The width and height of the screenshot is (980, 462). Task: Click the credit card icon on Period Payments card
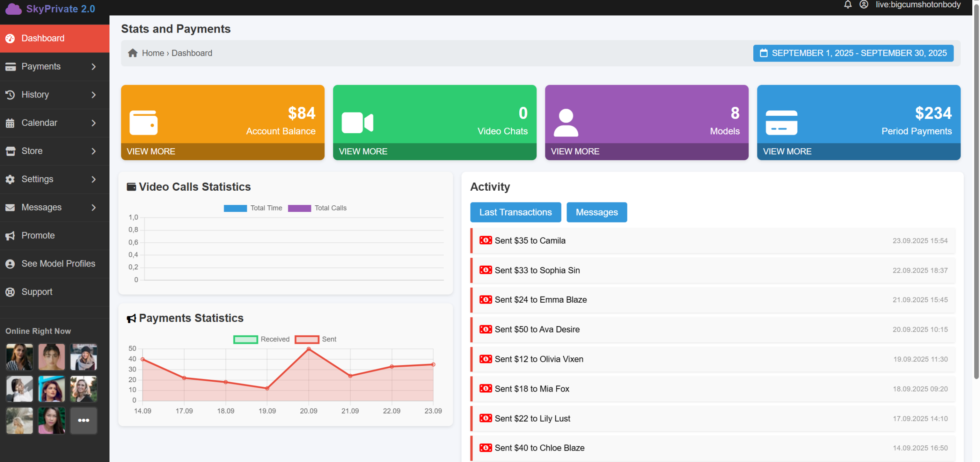pos(781,122)
